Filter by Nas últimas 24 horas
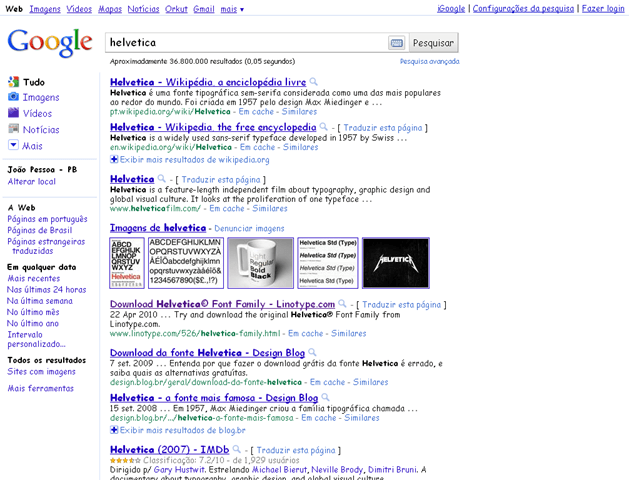This screenshot has width=629, height=480. (47, 290)
